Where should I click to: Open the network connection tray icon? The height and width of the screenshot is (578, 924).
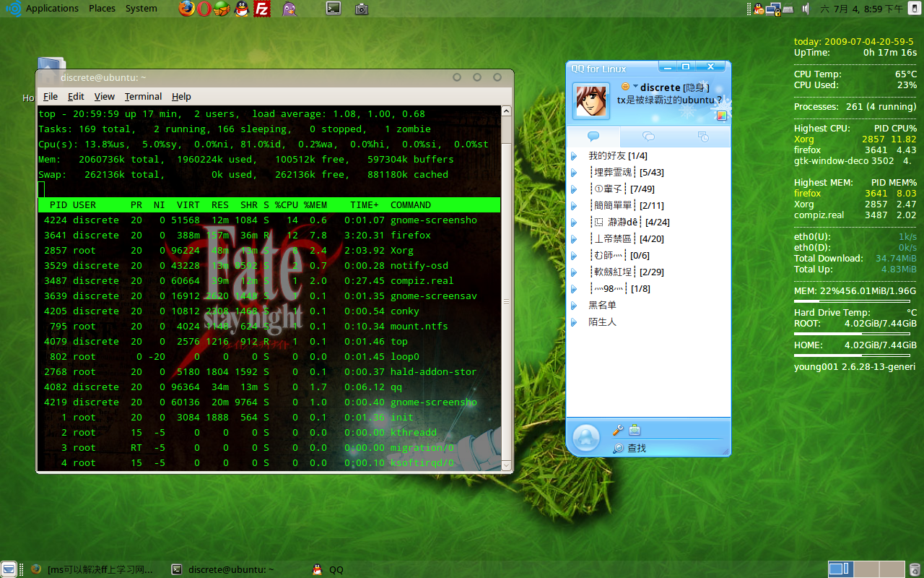(x=774, y=9)
